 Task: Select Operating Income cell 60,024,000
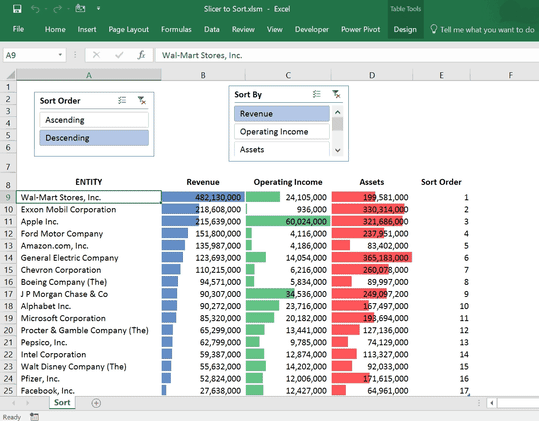pyautogui.click(x=288, y=222)
